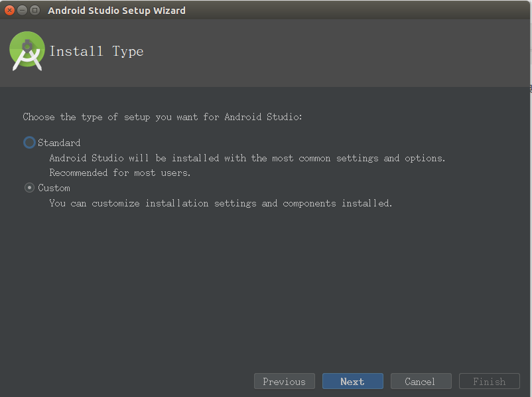Screen dimensions: 532x397
Task: Click the Custom option label text
Action: (x=54, y=188)
